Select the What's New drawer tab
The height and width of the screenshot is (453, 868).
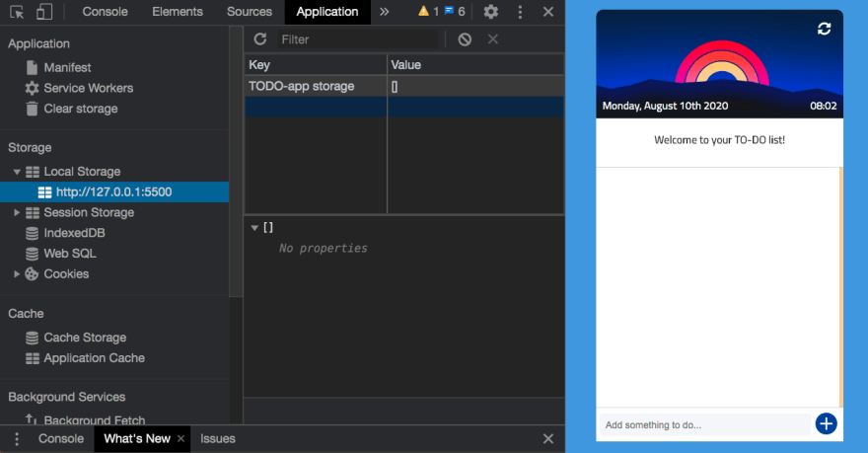(137, 438)
